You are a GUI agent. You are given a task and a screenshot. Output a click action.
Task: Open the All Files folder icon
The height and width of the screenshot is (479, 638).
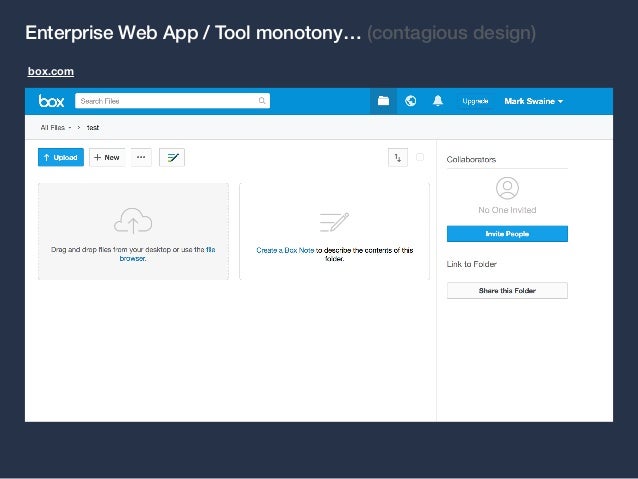pos(383,101)
